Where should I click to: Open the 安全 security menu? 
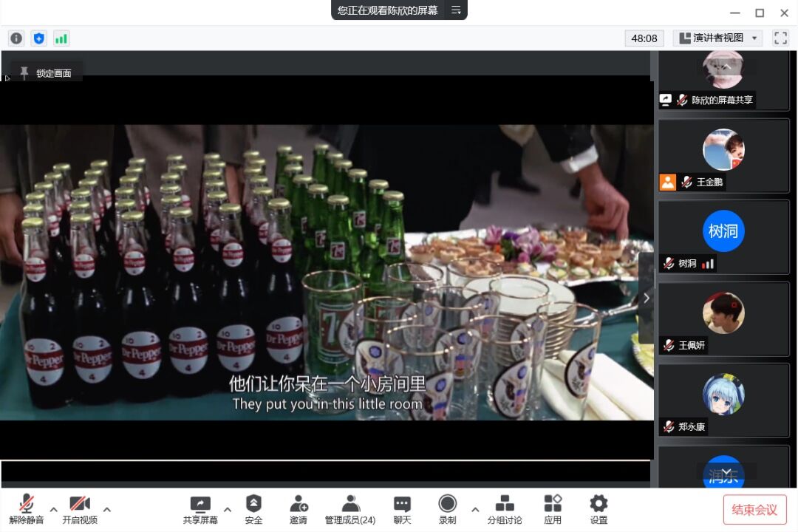253,509
